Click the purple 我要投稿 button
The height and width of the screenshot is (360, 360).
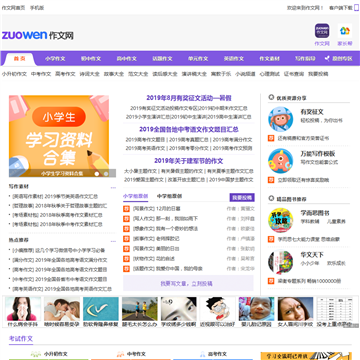242,198
